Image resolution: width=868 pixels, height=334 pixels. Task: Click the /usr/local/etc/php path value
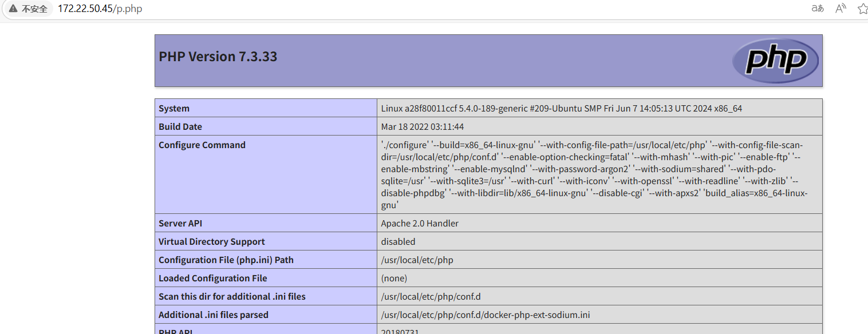click(x=417, y=260)
